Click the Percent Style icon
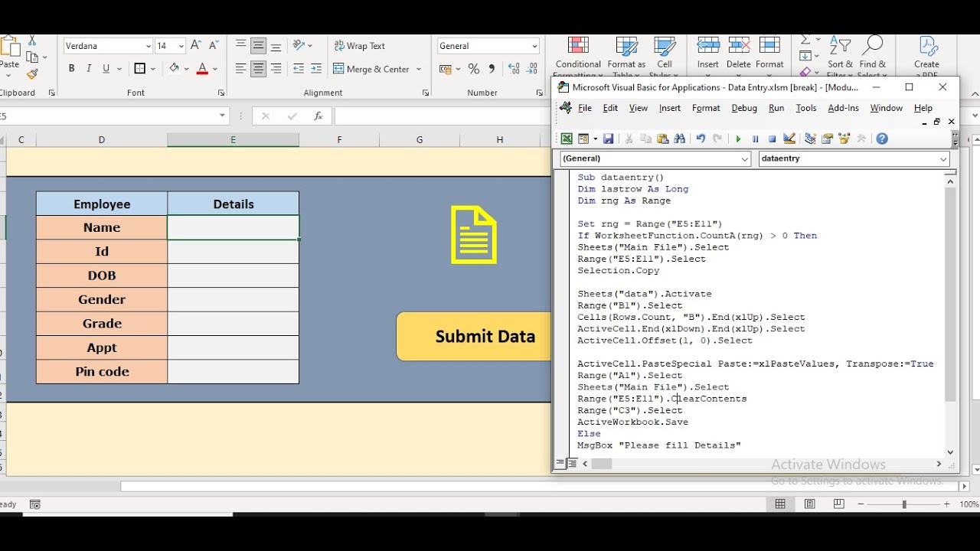 click(x=473, y=69)
